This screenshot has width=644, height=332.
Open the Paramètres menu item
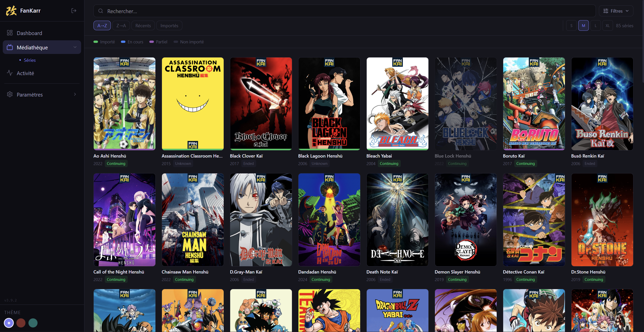pyautogui.click(x=42, y=95)
